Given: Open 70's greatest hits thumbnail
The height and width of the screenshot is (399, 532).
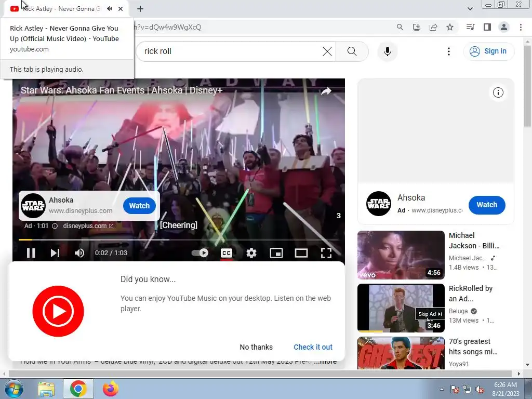Looking at the screenshot, I should (x=401, y=353).
